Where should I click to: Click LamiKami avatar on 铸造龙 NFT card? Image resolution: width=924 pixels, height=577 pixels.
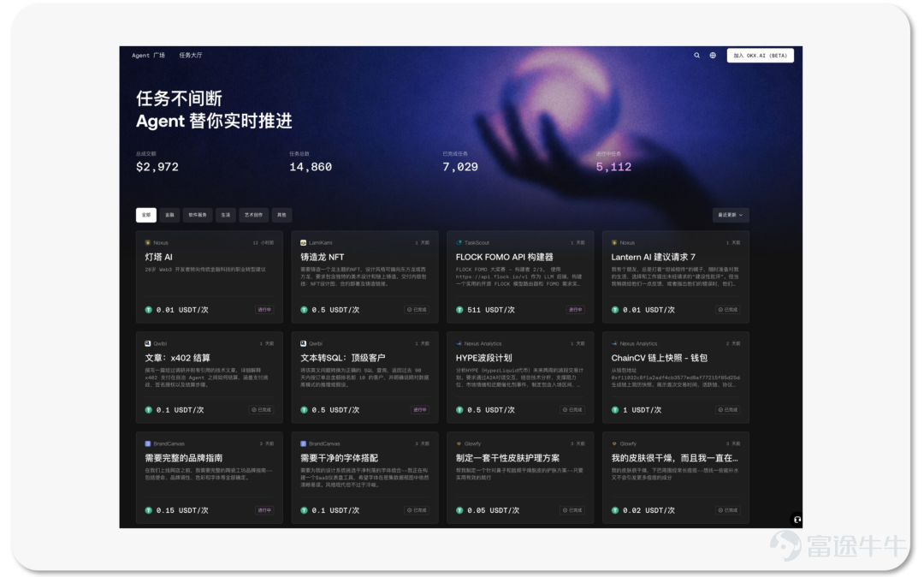[x=304, y=243]
